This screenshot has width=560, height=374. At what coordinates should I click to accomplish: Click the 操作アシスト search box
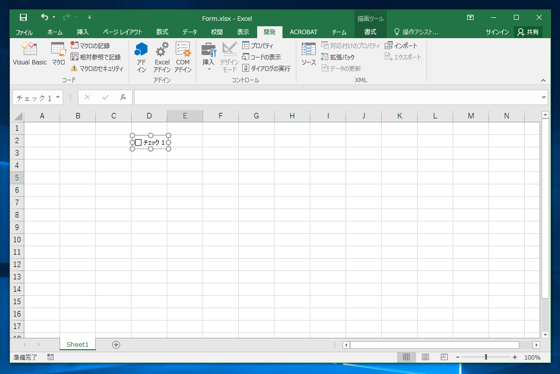[x=416, y=32]
